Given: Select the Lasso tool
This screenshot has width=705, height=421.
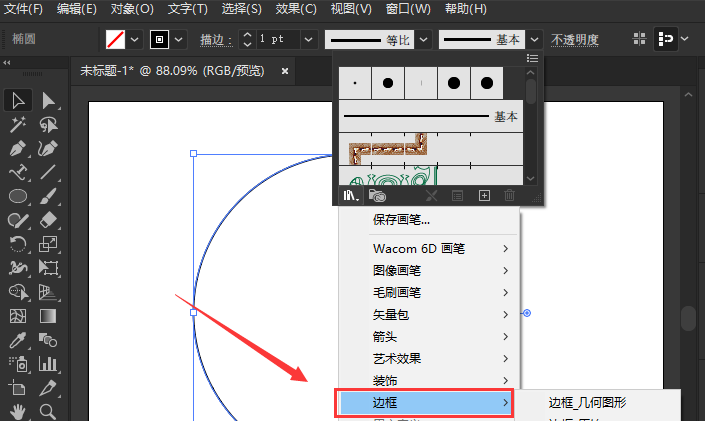Looking at the screenshot, I should (x=48, y=125).
